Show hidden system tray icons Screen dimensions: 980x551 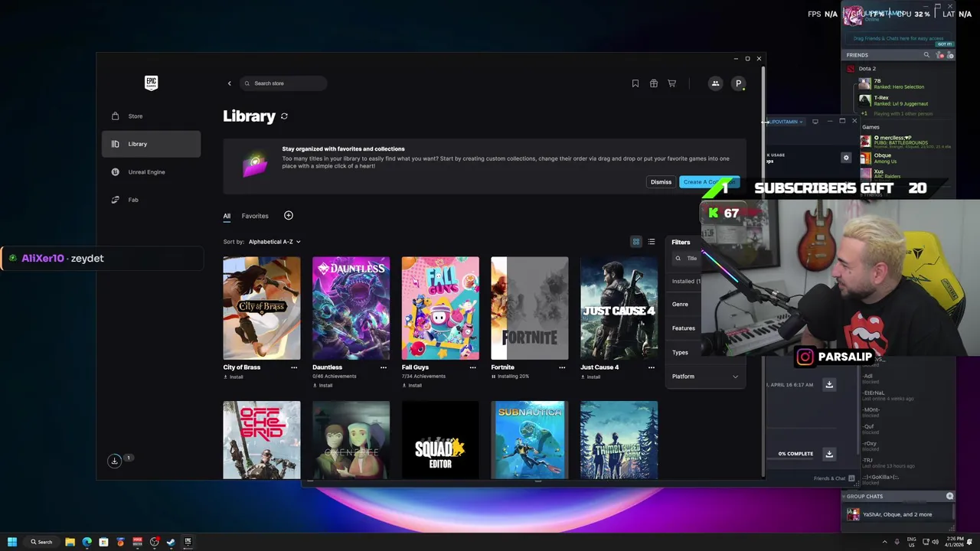[x=885, y=542]
